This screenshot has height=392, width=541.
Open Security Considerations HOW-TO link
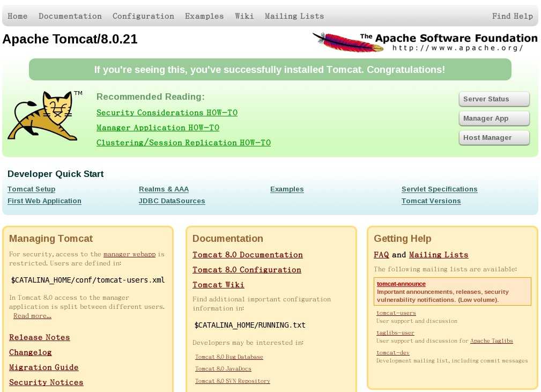167,113
